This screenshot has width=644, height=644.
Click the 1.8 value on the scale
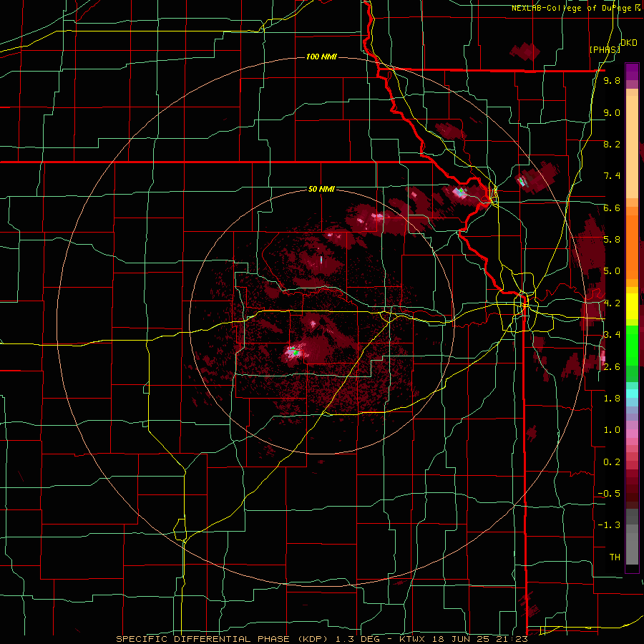[612, 399]
